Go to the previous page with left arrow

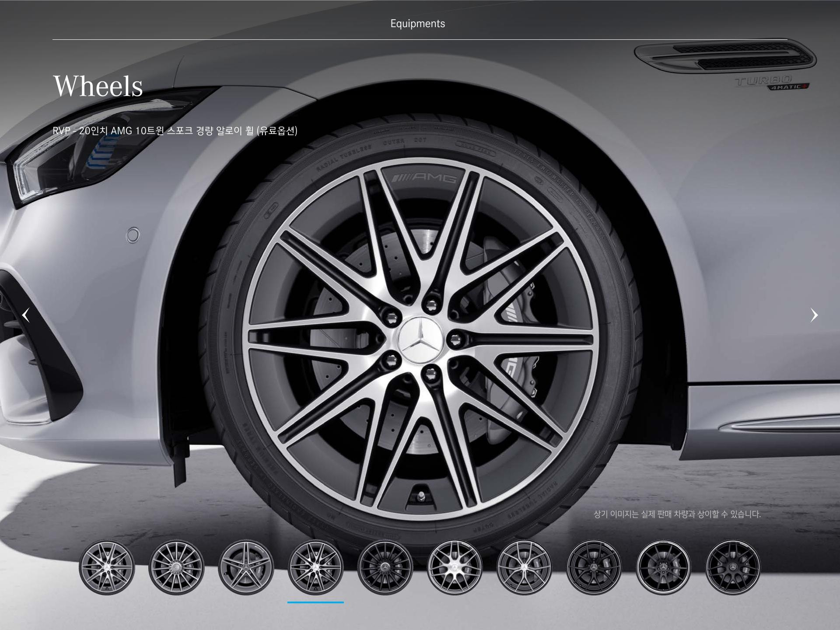pos(26,315)
